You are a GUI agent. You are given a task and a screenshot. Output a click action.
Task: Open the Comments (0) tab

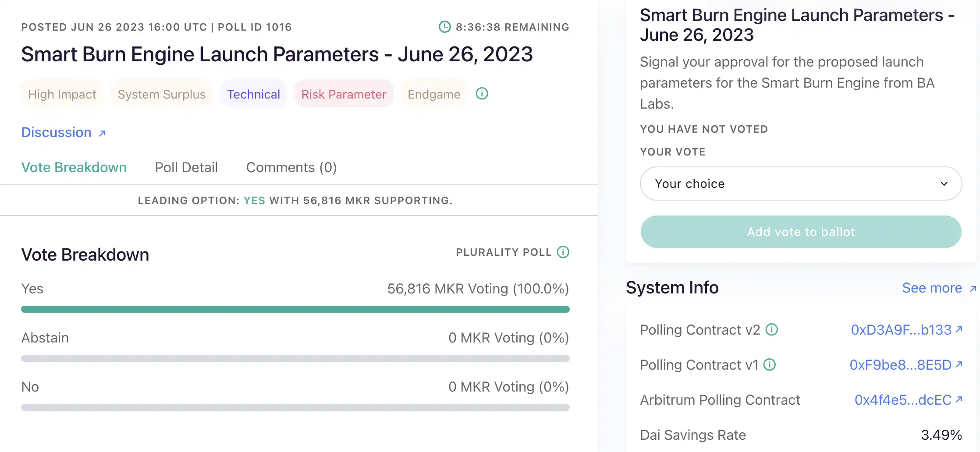pos(291,168)
